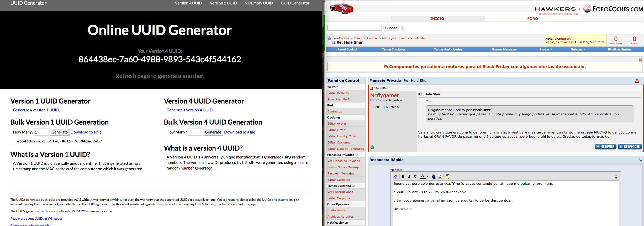Open Editar Firma in sidebar
Screen dimensions: 644x226
336,130
